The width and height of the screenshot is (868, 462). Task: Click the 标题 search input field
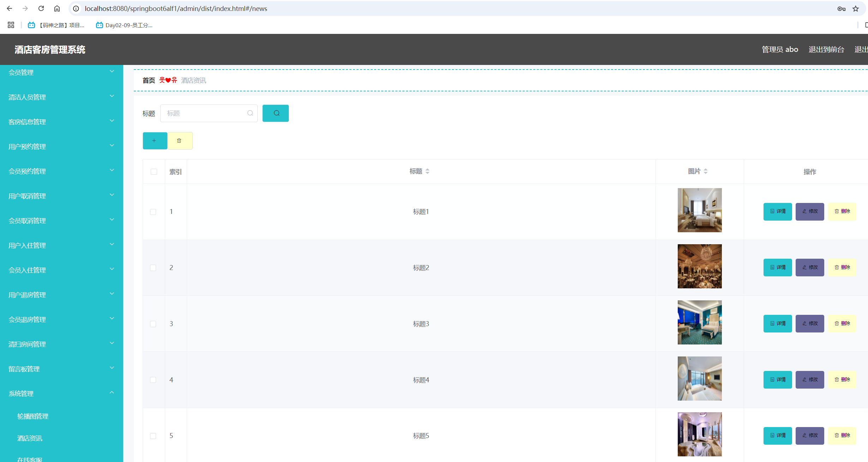205,113
